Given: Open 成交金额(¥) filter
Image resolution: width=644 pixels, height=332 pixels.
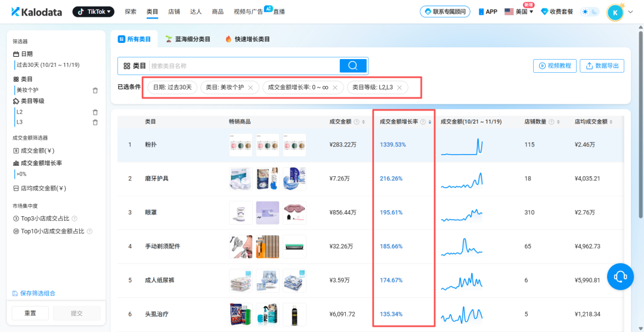Looking at the screenshot, I should 34,150.
